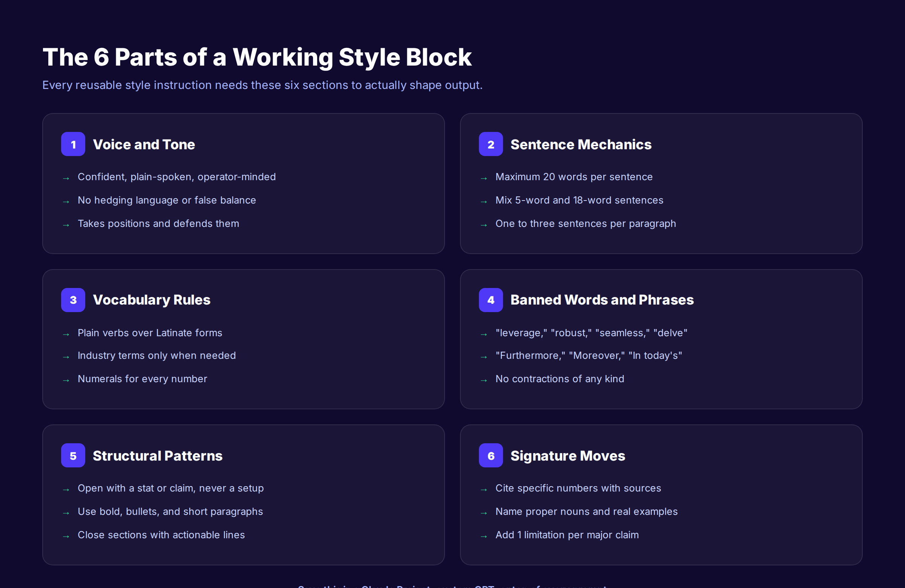The image size is (905, 588).
Task: Click 'Add 1 limitation per major claim'
Action: (x=567, y=535)
